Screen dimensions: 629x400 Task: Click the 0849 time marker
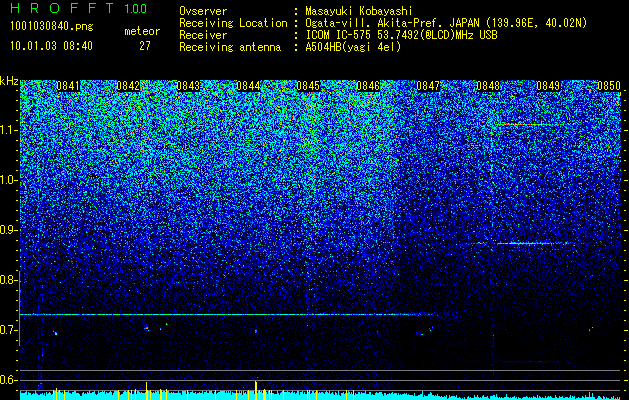(x=548, y=86)
